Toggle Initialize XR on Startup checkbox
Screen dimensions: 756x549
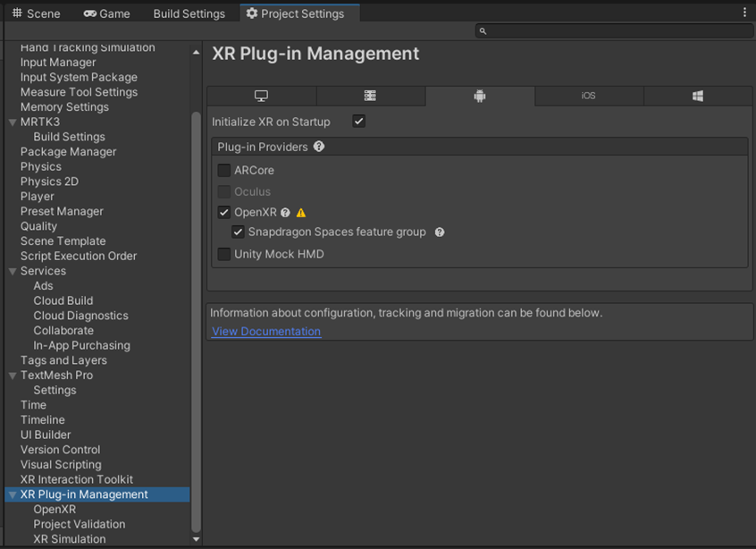(x=358, y=121)
